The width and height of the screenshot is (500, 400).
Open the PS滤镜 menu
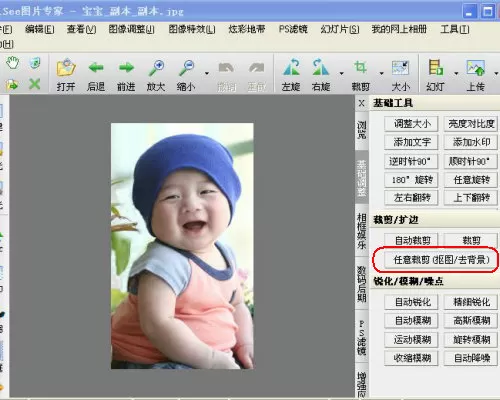(293, 30)
